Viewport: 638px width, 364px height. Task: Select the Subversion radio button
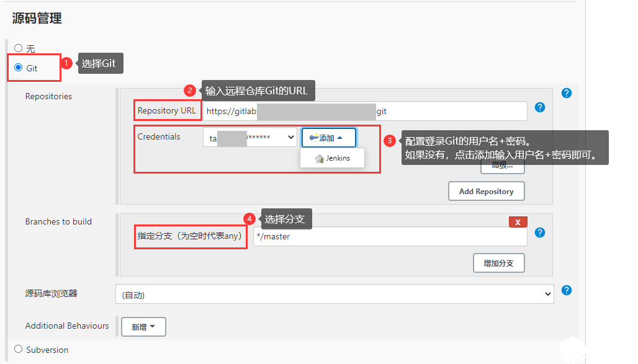point(18,349)
